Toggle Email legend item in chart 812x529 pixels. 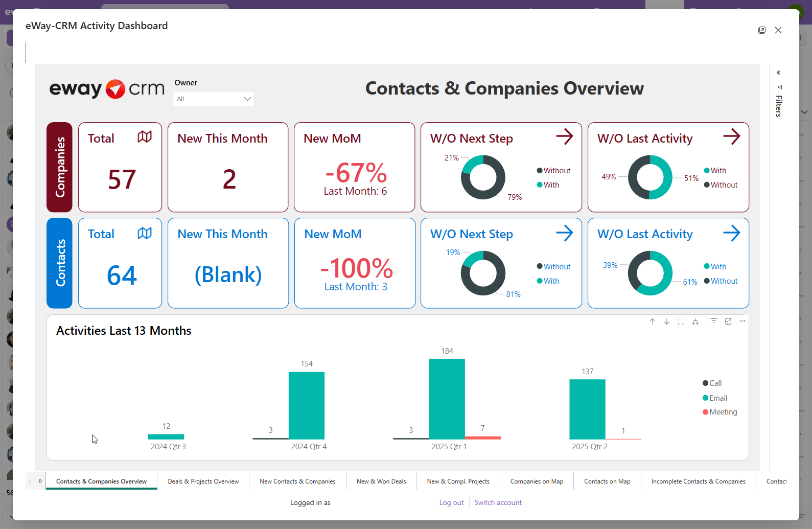tap(715, 398)
